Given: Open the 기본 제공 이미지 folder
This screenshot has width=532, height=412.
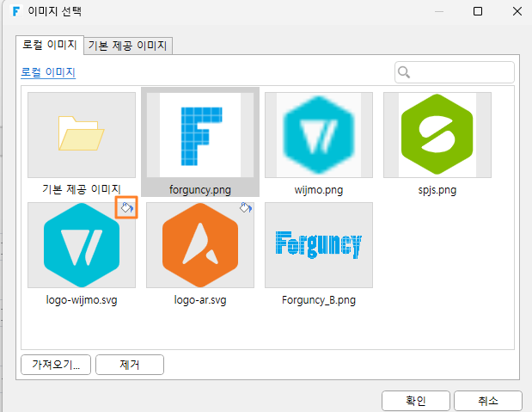Looking at the screenshot, I should point(82,135).
